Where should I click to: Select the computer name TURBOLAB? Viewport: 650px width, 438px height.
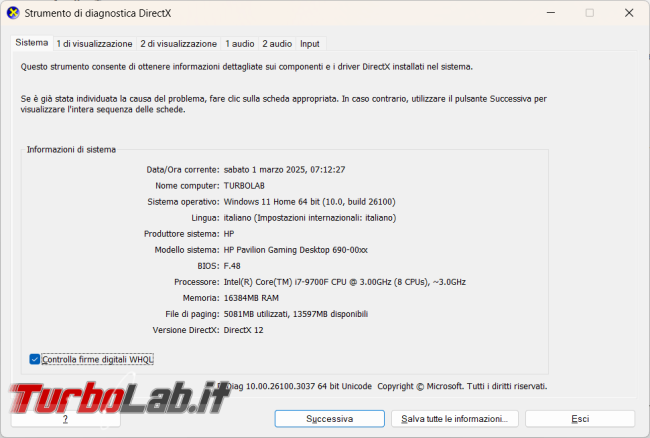coord(244,186)
